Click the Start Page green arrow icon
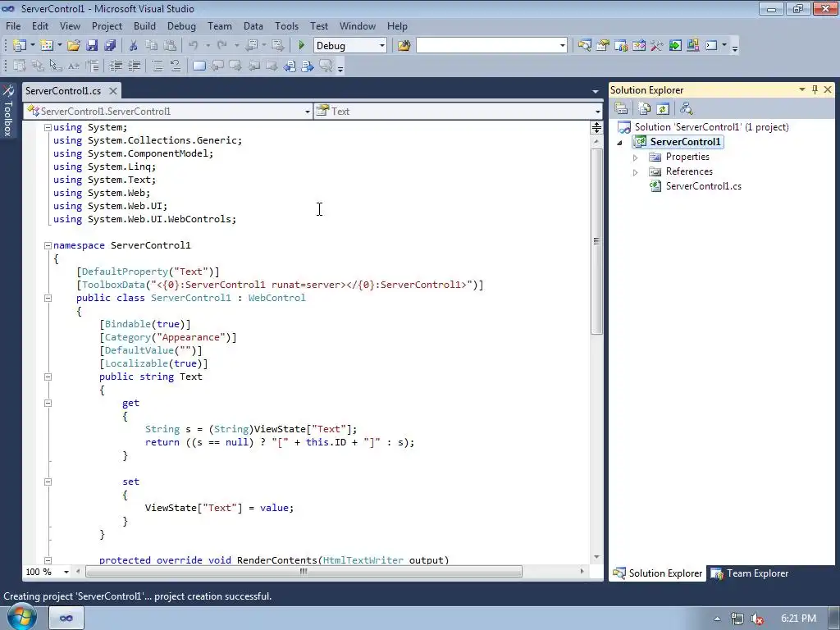 click(x=675, y=46)
